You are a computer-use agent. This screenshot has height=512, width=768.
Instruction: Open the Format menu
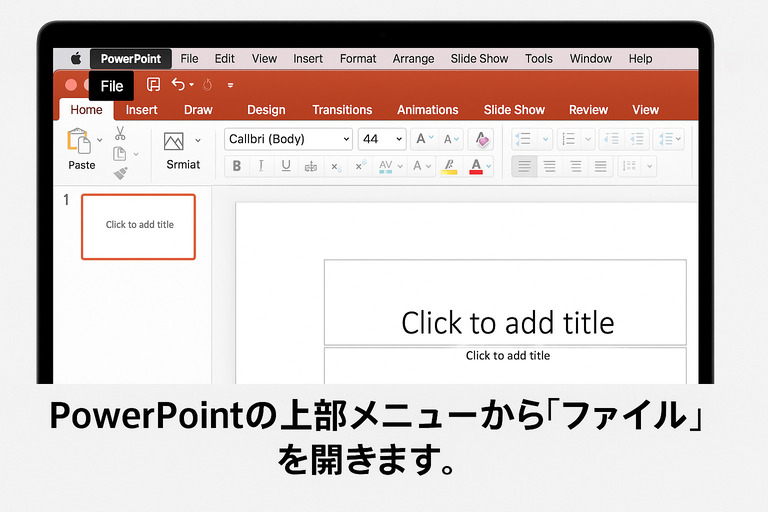coord(358,59)
